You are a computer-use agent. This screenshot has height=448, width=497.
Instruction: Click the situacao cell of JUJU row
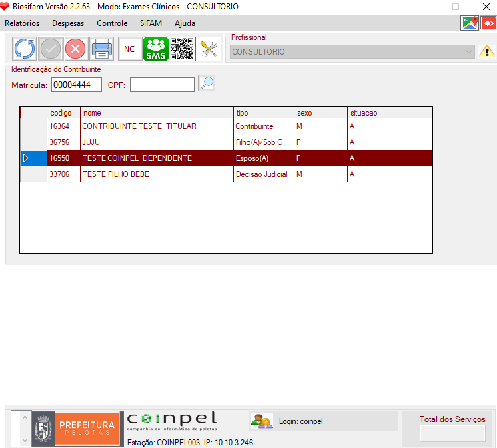coord(390,142)
